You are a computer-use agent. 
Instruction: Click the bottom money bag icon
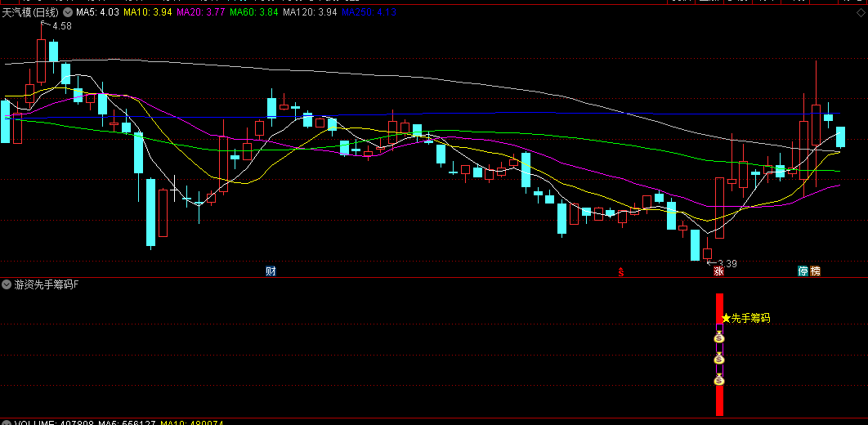pos(719,379)
